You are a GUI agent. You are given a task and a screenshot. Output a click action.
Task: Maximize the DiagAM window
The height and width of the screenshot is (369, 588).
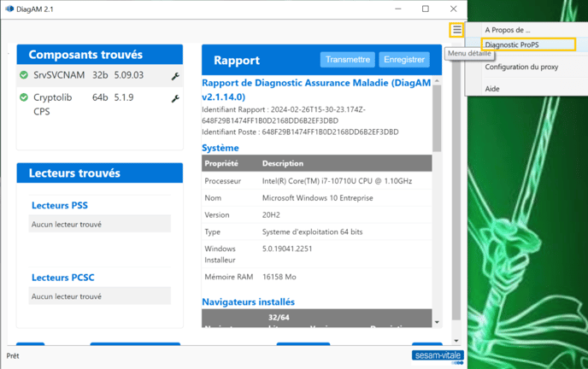426,9
